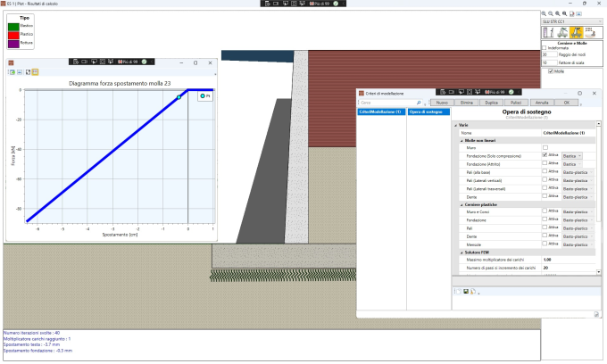Select the green wall-on-wheels results view icon
The height and width of the screenshot is (364, 607).
pyautogui.click(x=562, y=32)
